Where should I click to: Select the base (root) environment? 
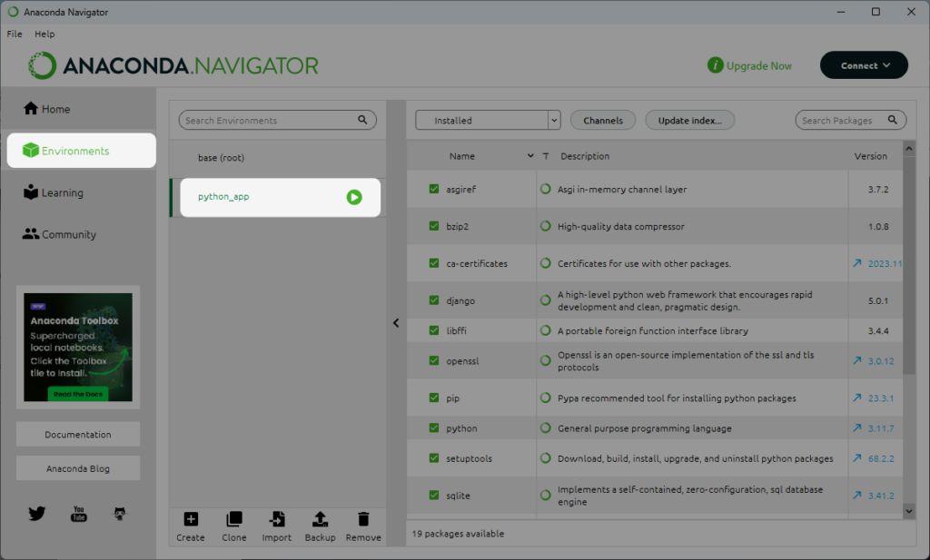[x=278, y=158]
